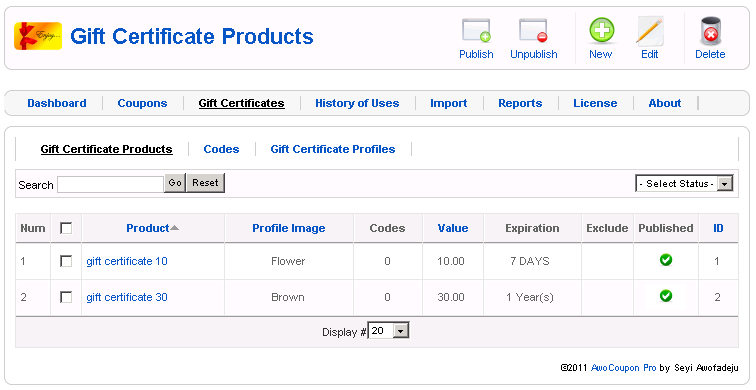
Task: Click the green New plus icon
Action: (x=601, y=30)
